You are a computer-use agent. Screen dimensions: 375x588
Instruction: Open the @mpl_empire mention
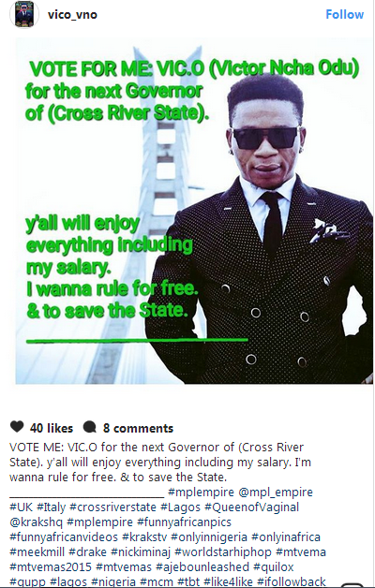coord(276,492)
